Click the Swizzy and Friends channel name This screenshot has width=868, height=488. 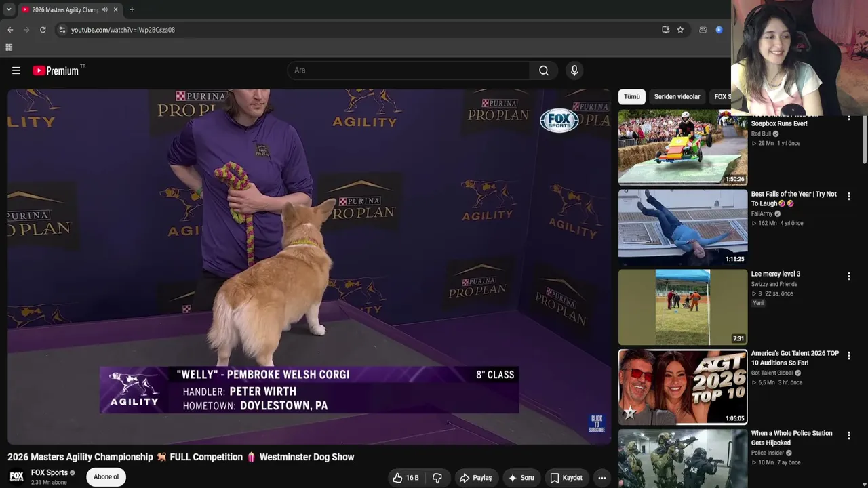(774, 285)
